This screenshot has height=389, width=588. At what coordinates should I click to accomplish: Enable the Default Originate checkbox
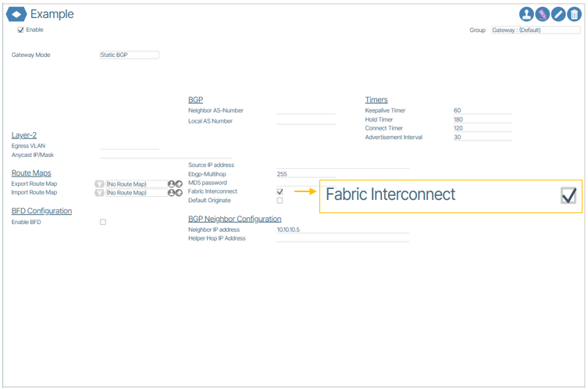pyautogui.click(x=280, y=201)
